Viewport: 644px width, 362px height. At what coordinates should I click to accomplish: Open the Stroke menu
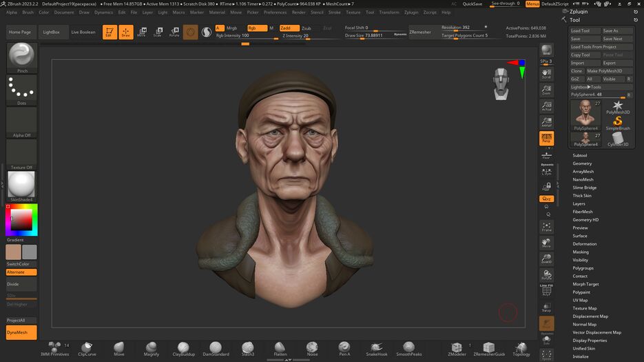[x=334, y=12]
